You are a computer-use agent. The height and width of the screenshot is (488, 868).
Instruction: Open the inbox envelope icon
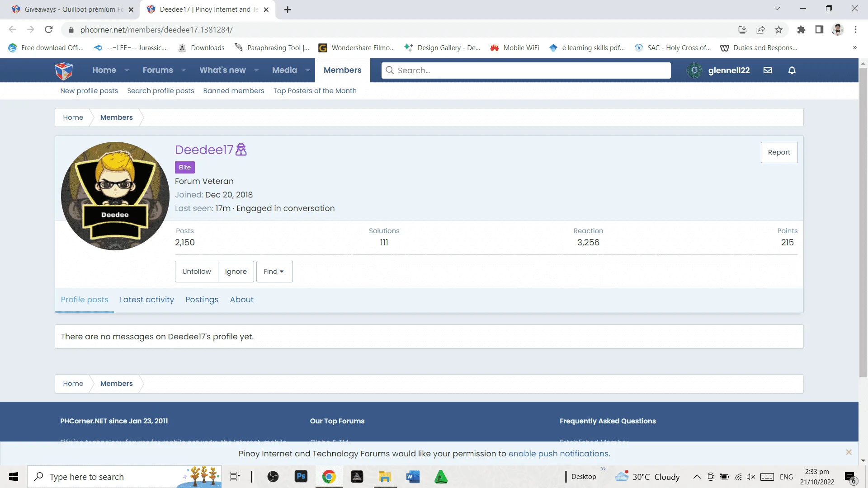pyautogui.click(x=768, y=70)
